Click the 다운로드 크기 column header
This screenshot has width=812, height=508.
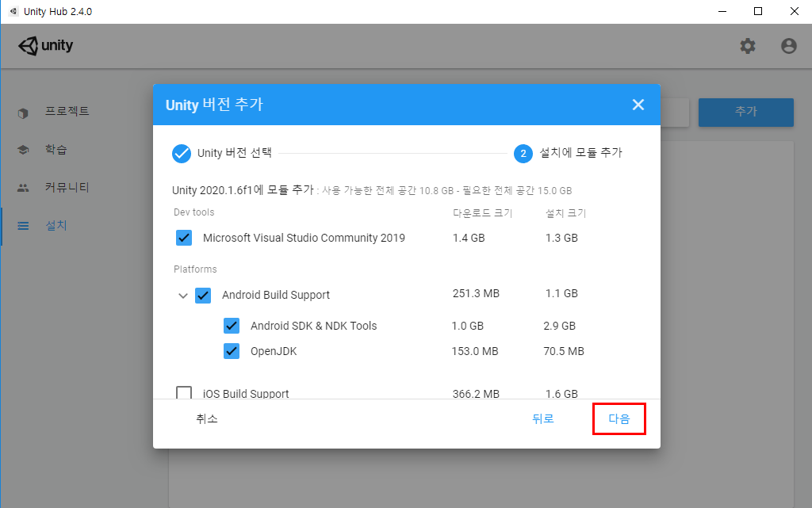tap(483, 213)
